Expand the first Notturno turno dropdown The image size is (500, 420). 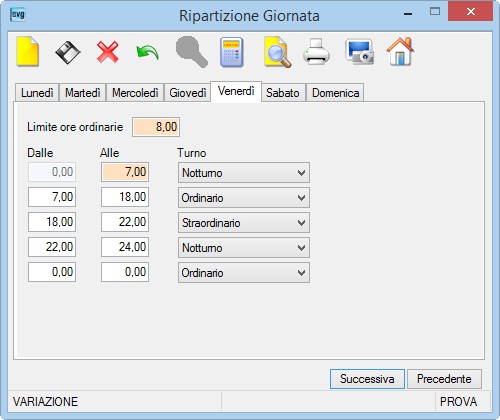244,173
